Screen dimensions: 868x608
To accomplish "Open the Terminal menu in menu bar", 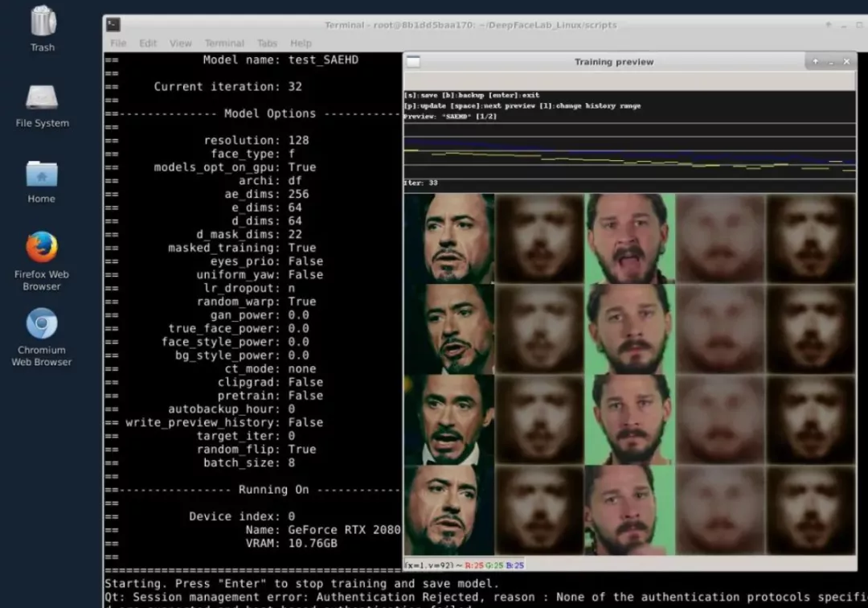I will point(224,43).
